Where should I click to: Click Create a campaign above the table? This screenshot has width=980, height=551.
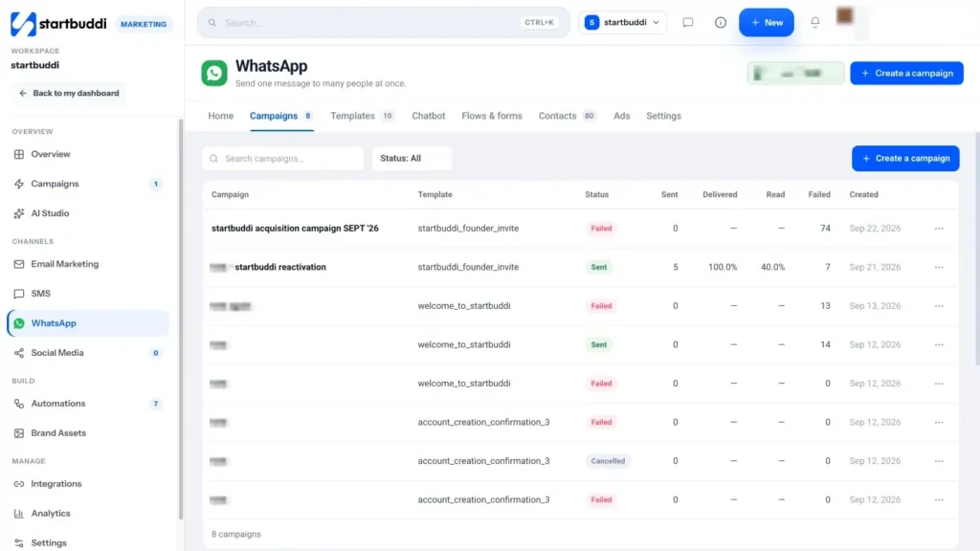coord(905,159)
